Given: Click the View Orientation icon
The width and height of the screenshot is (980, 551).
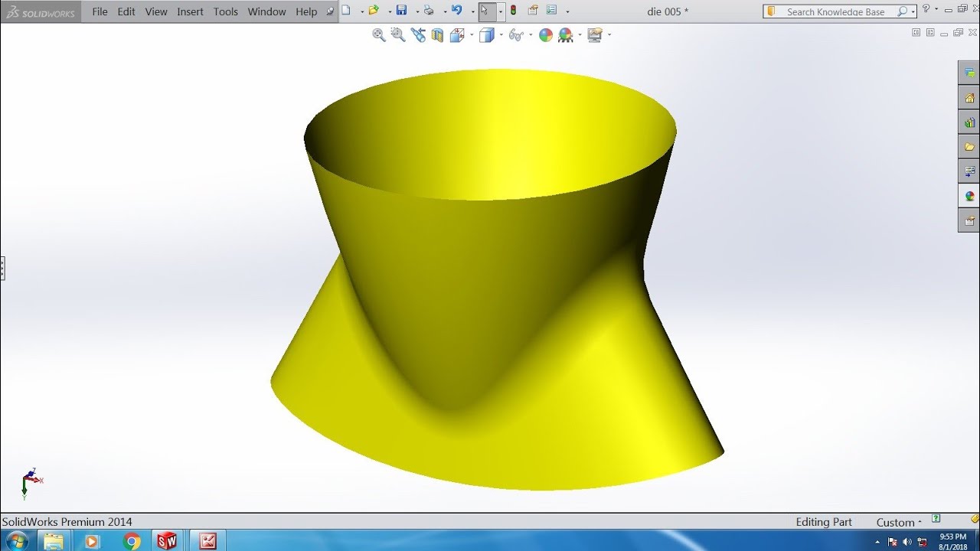Looking at the screenshot, I should coord(457,34).
